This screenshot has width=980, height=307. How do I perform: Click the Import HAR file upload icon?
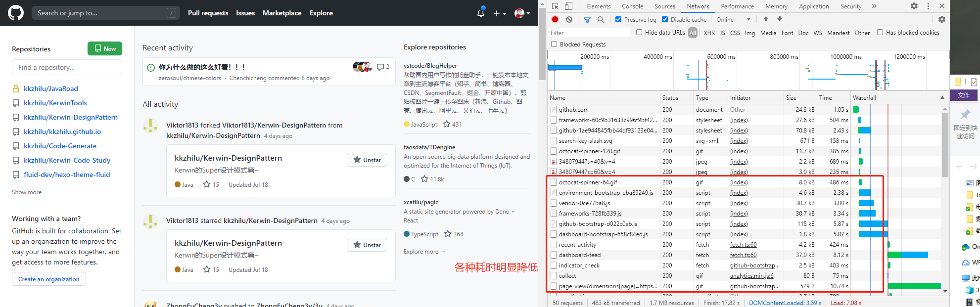[766, 19]
